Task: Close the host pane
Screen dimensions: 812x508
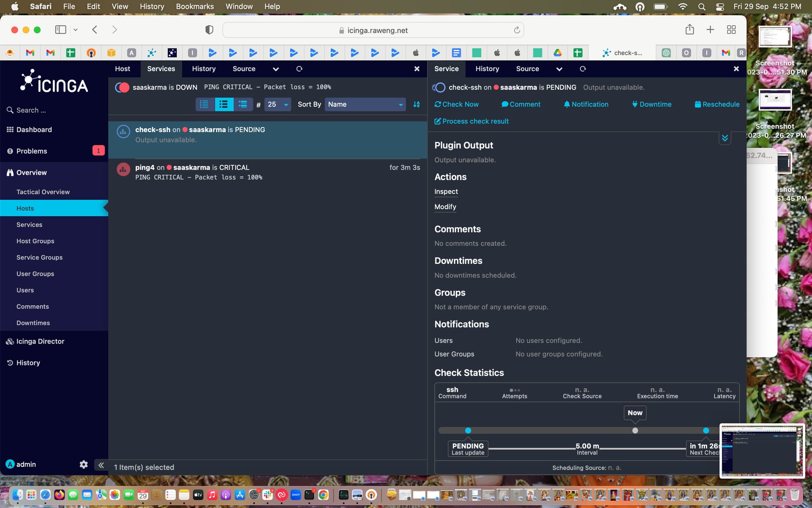Action: pos(417,69)
